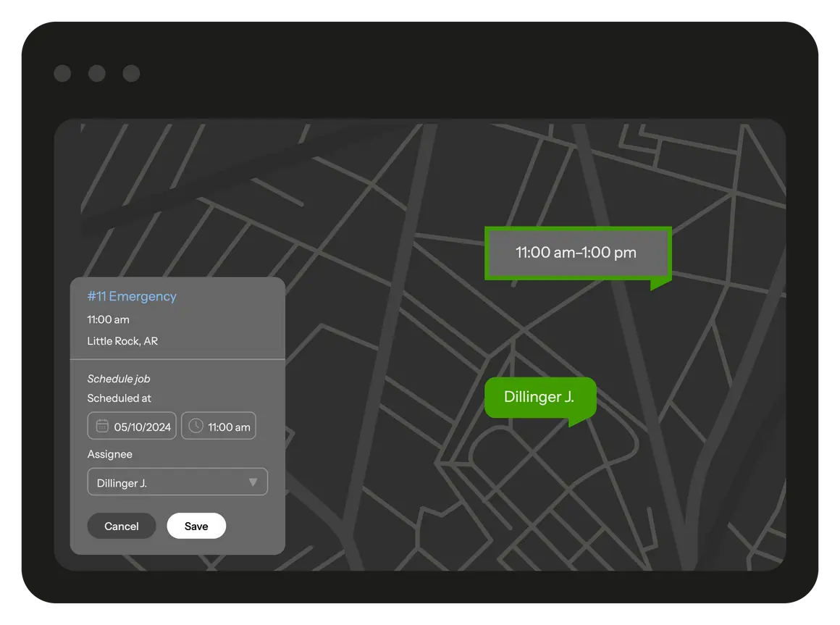
Task: Click the clock icon in the time field
Action: coord(196,426)
